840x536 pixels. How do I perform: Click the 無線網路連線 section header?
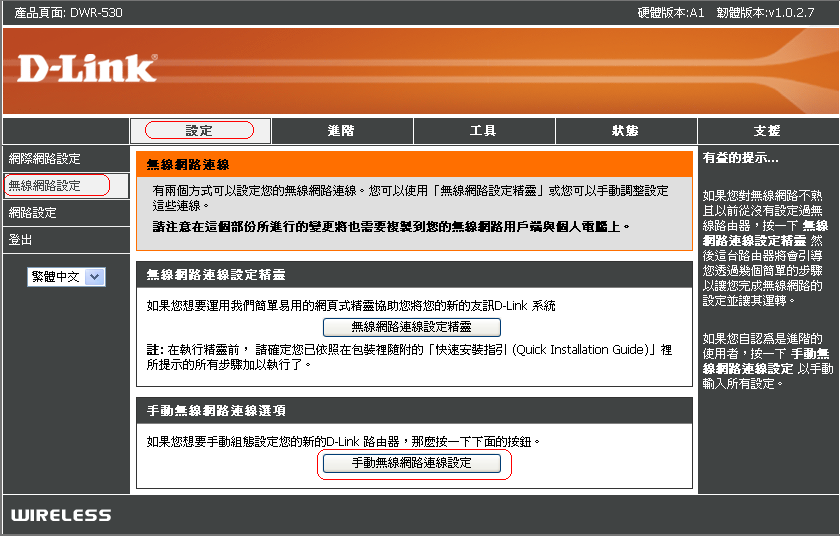(x=414, y=164)
